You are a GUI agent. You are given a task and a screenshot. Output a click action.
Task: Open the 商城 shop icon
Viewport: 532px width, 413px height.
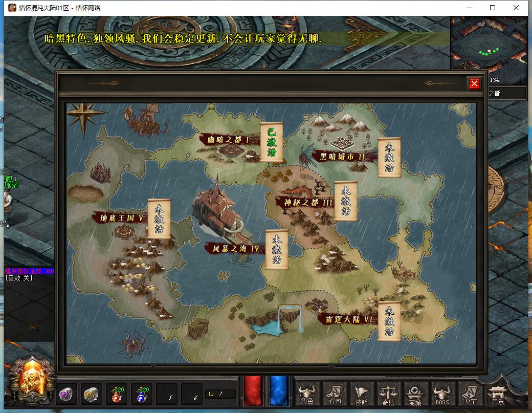(x=415, y=394)
